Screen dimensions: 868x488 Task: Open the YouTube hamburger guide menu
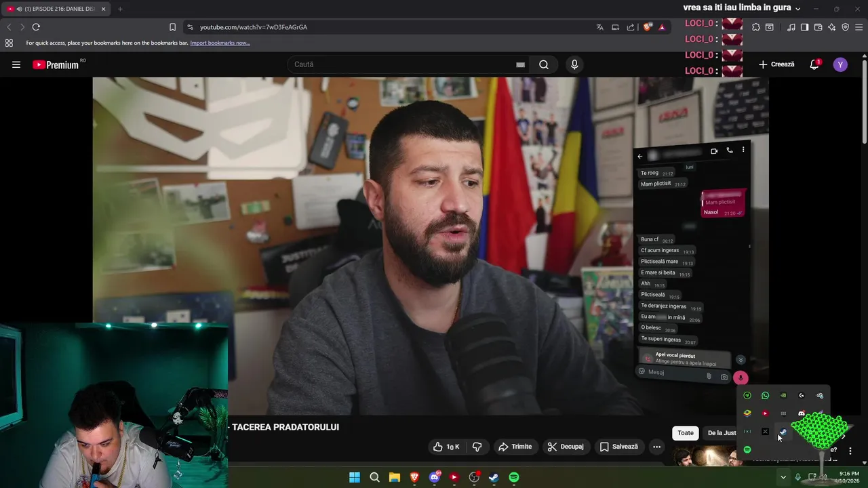(x=16, y=64)
